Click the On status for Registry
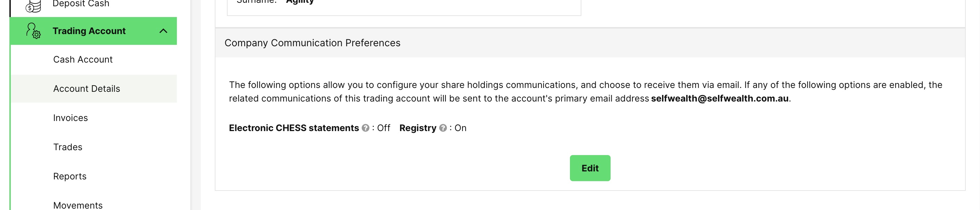 coord(460,128)
